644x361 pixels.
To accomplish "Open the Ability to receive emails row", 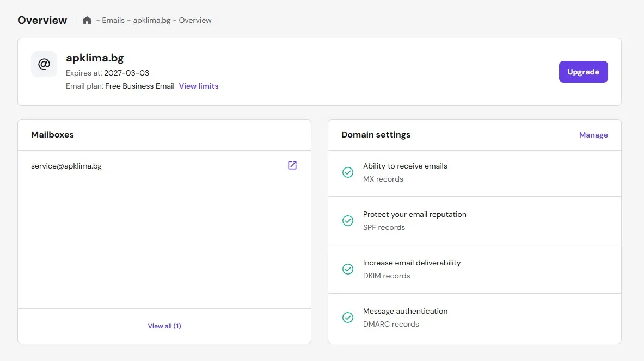I will click(405, 166).
